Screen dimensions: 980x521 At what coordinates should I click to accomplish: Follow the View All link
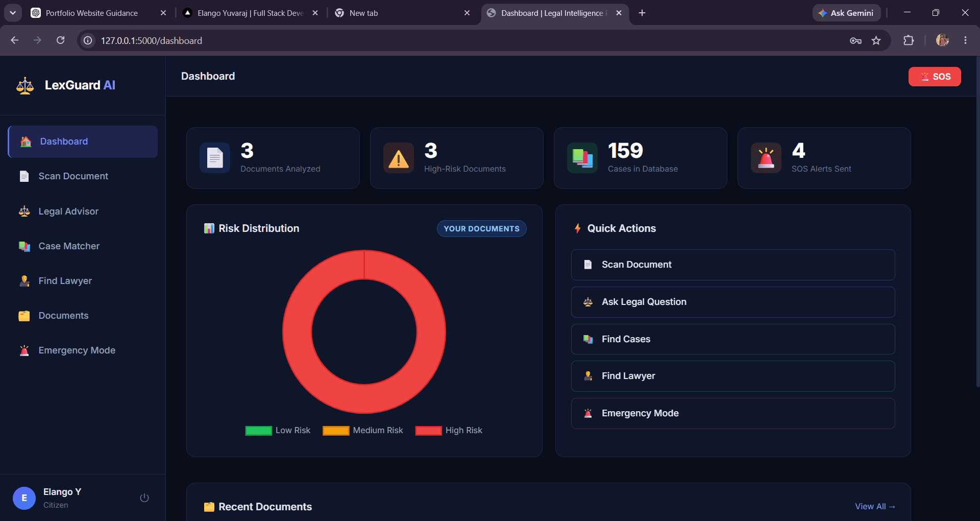click(x=875, y=506)
